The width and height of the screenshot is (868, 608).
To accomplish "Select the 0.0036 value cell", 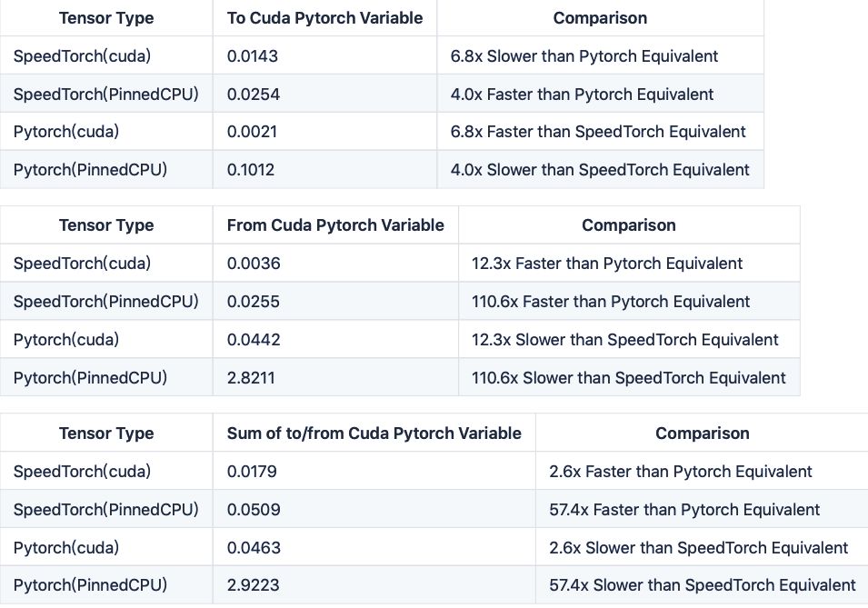I will coord(254,264).
